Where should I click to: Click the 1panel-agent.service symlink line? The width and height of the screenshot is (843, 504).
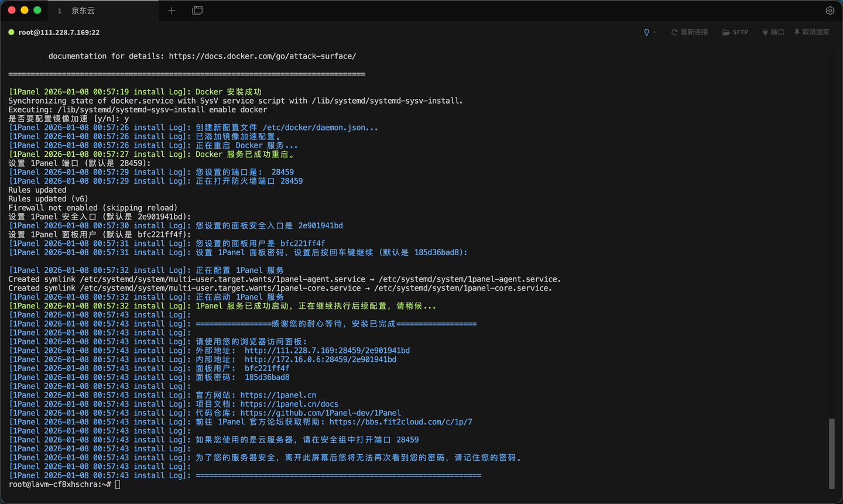(285, 279)
